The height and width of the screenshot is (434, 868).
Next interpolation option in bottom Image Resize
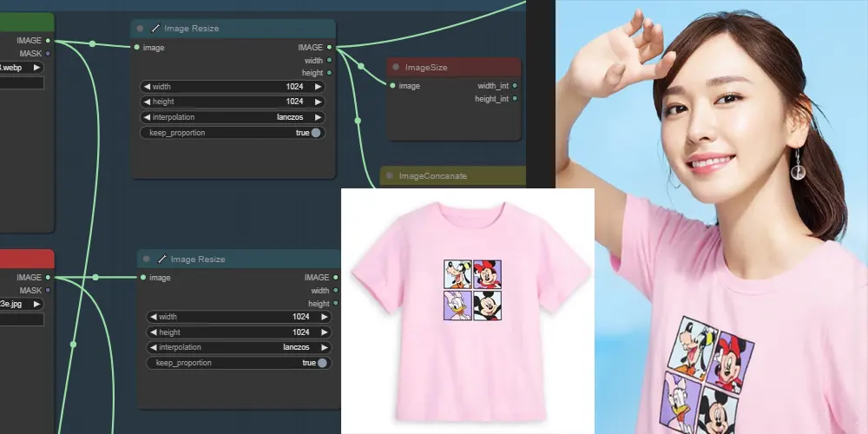pos(325,348)
